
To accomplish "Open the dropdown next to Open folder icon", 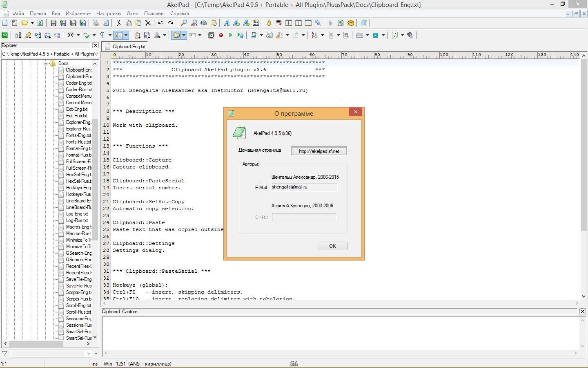I will [x=32, y=23].
